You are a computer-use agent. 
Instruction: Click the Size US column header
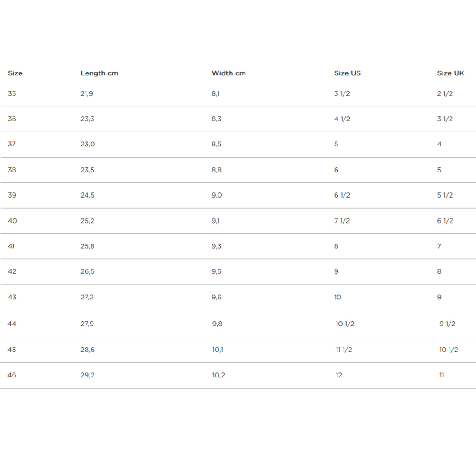click(347, 73)
